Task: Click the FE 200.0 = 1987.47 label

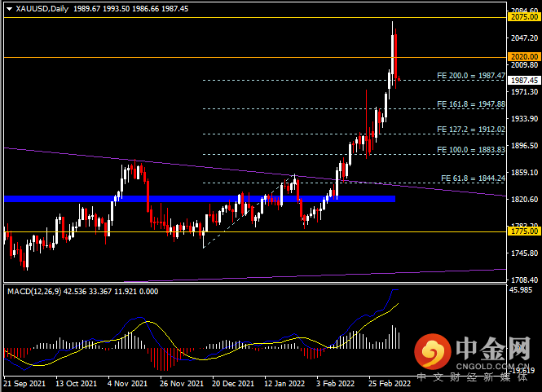Action: pos(471,75)
